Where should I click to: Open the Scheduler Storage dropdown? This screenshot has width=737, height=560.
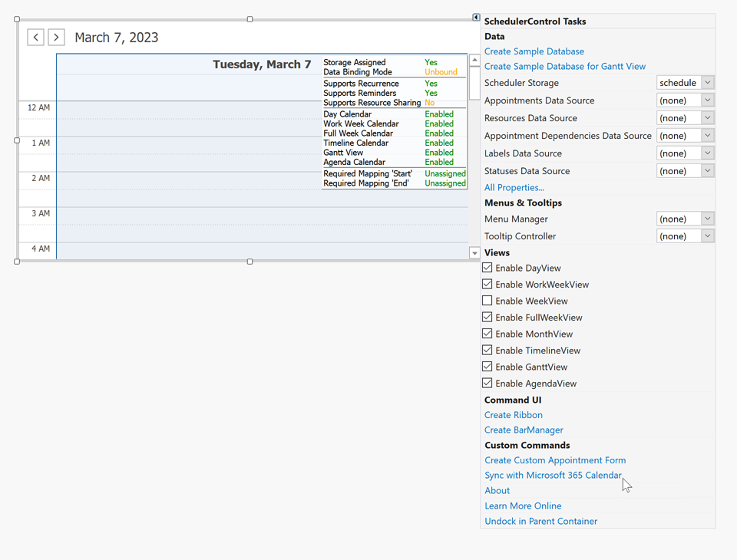point(707,82)
